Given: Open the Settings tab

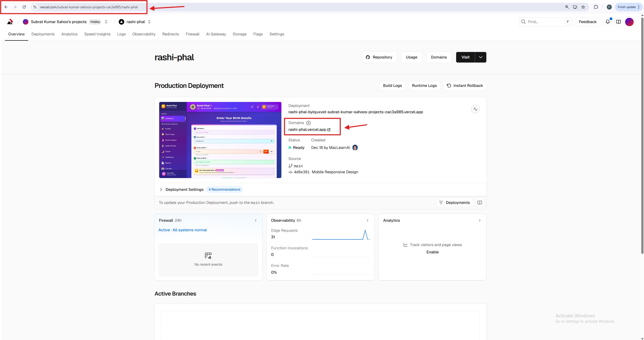Looking at the screenshot, I should click(277, 34).
